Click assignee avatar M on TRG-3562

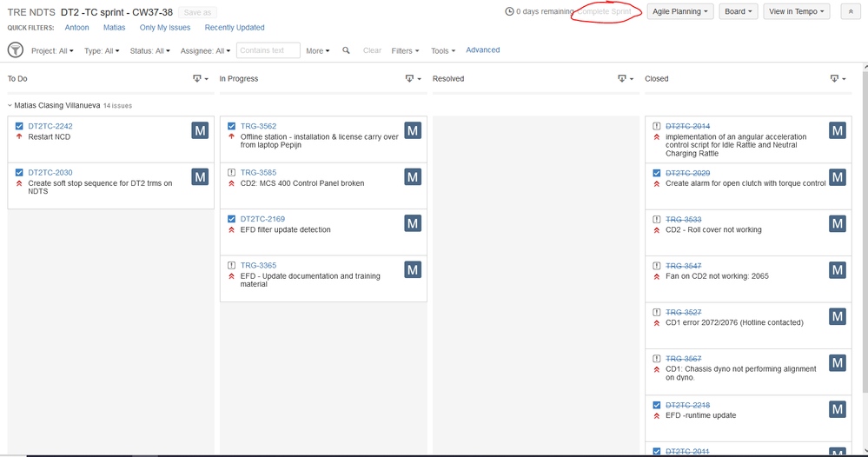pyautogui.click(x=413, y=130)
